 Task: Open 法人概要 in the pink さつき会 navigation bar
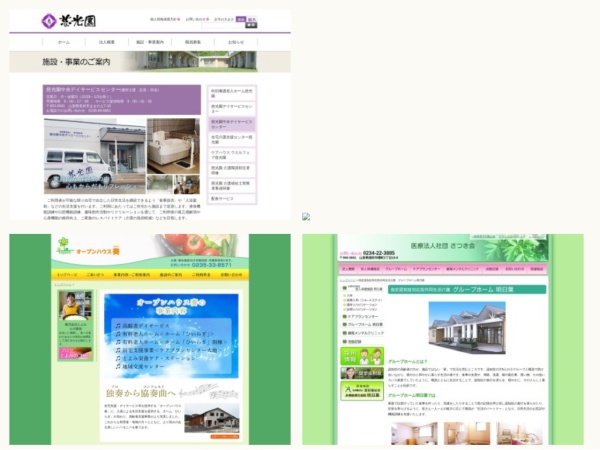[x=348, y=269]
